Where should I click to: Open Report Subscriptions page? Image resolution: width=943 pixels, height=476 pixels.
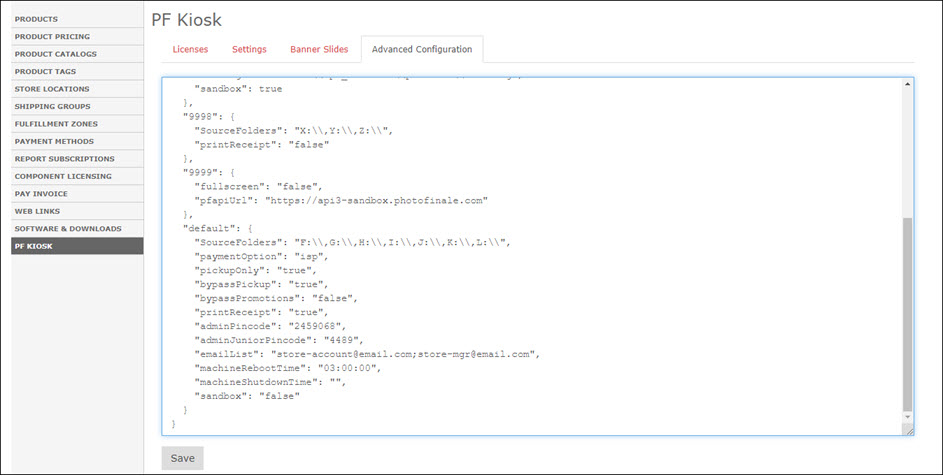(x=77, y=159)
